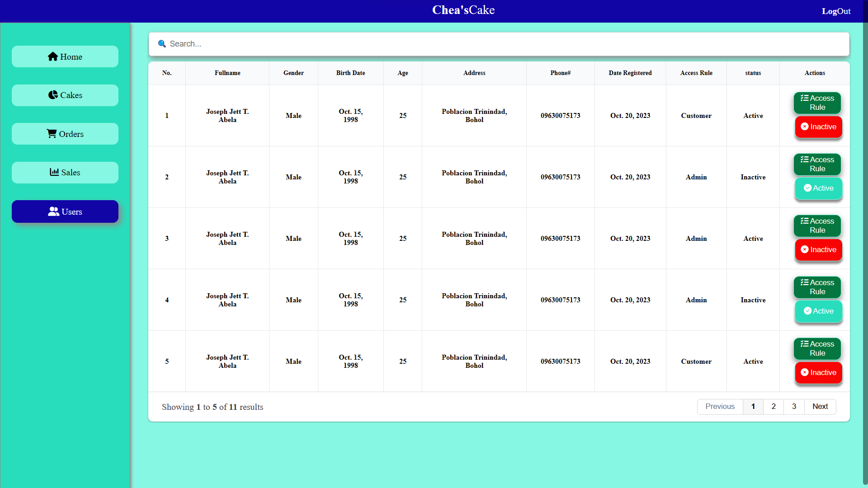
Task: Click the bar chart icon beside Sales
Action: (54, 172)
